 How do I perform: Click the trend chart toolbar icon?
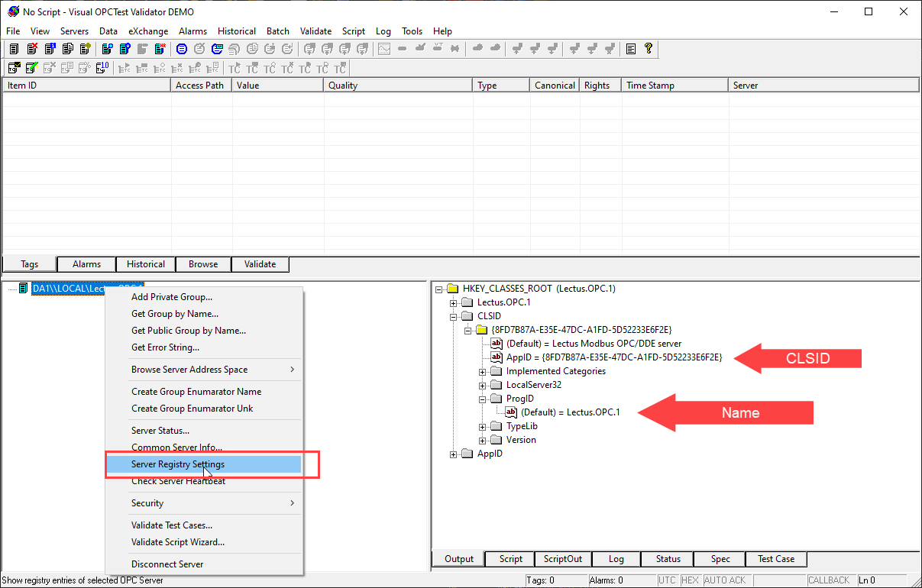pyautogui.click(x=384, y=49)
